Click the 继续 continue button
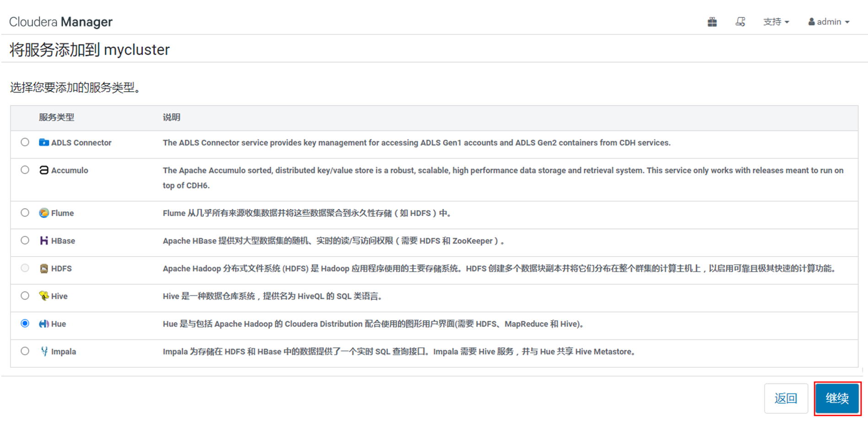 pyautogui.click(x=837, y=398)
